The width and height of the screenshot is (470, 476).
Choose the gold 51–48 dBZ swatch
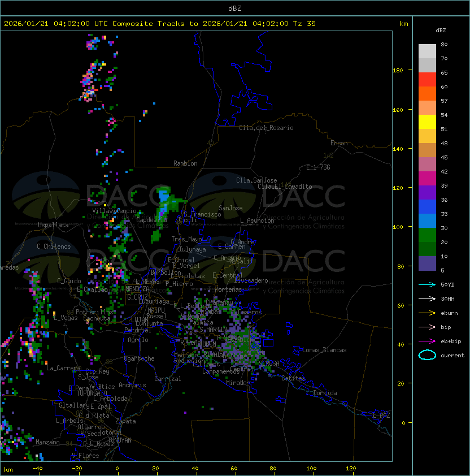coord(427,136)
